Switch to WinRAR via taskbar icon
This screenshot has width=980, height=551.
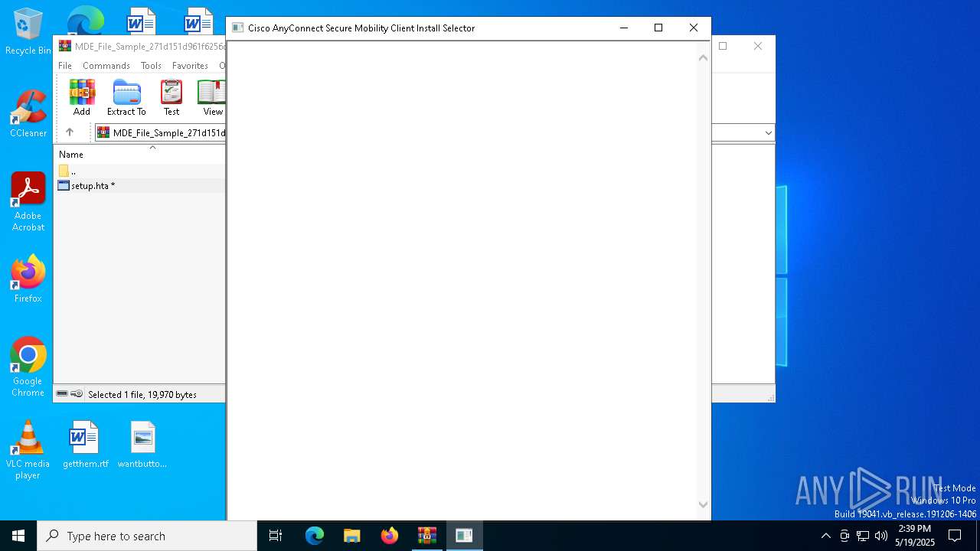click(427, 536)
